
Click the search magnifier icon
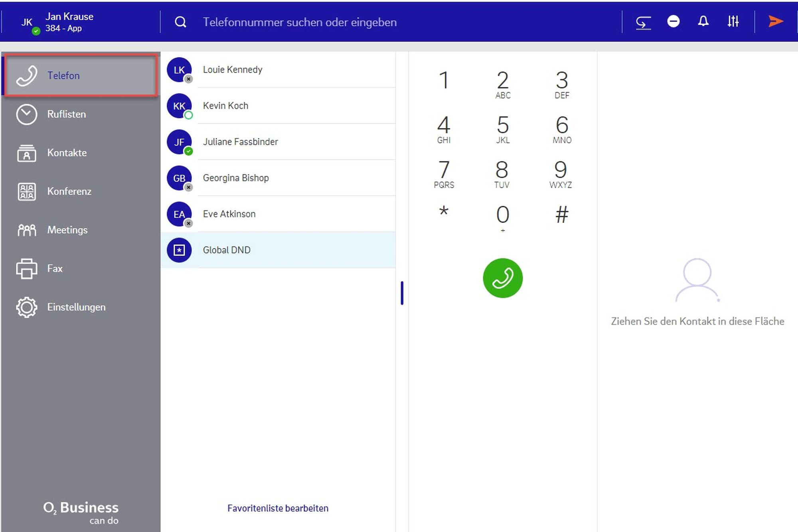tap(181, 22)
